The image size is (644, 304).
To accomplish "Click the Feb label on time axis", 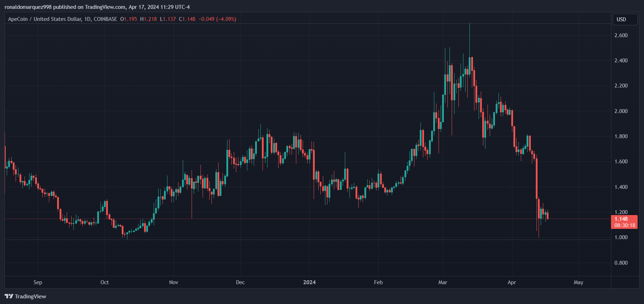I will pos(378,282).
